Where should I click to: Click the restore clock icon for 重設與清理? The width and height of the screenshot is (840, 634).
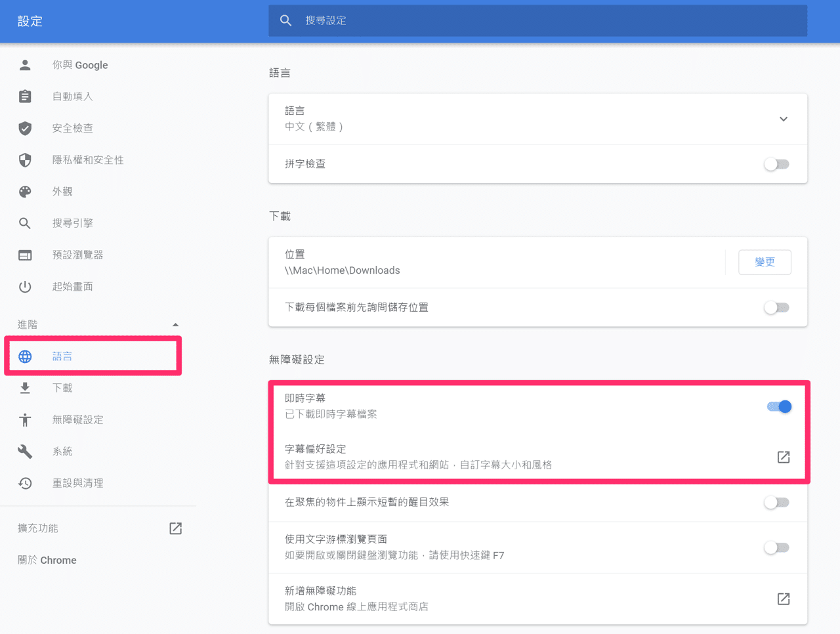click(x=25, y=483)
